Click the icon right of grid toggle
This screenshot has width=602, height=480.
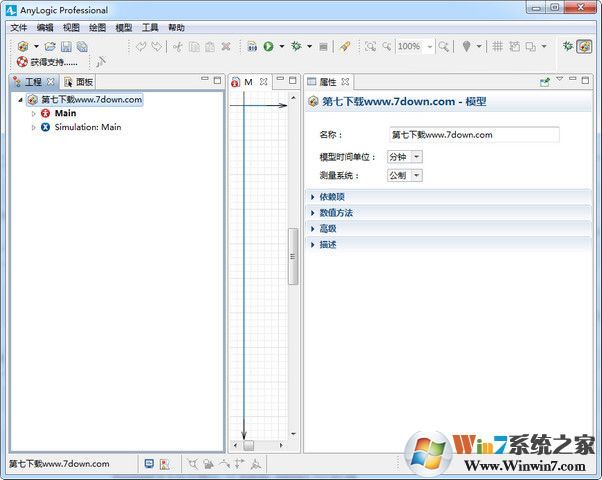pyautogui.click(x=514, y=46)
